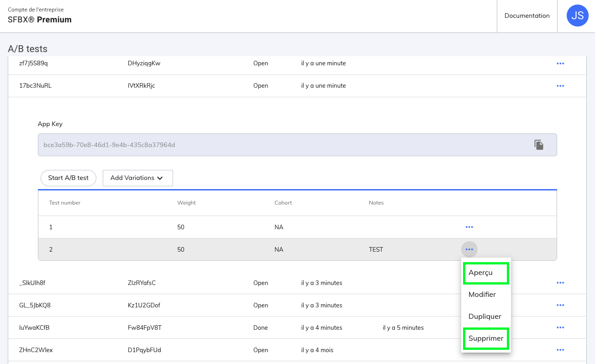Image resolution: width=595 pixels, height=364 pixels.
Task: Open options menu for 17bc3NuRL row
Action: coord(560,86)
